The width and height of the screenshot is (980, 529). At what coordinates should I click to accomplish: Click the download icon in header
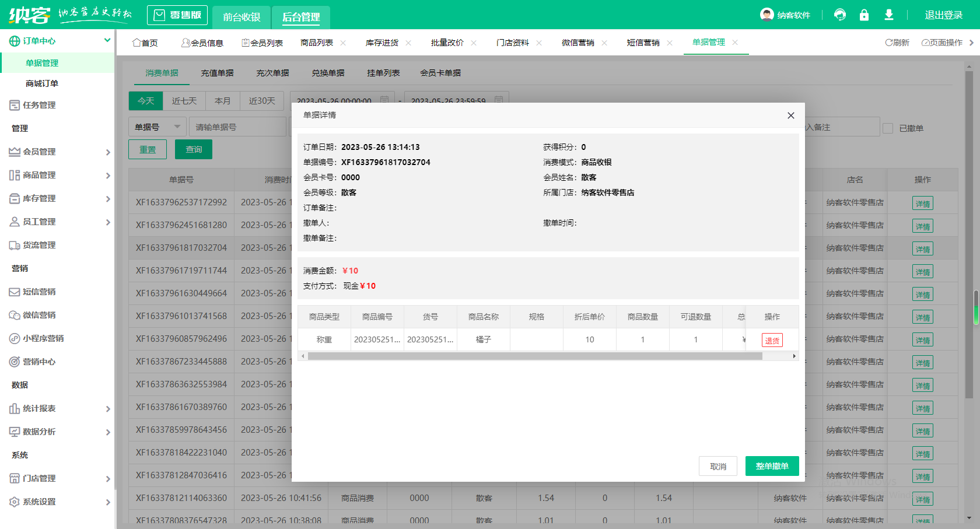point(888,15)
